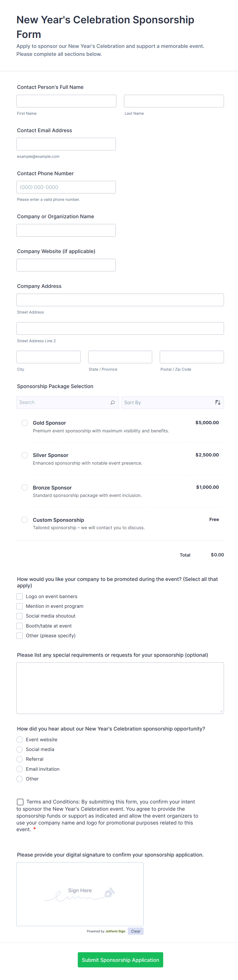Image resolution: width=238 pixels, height=980 pixels.
Task: Select Referral as how you heard
Action: (20, 759)
